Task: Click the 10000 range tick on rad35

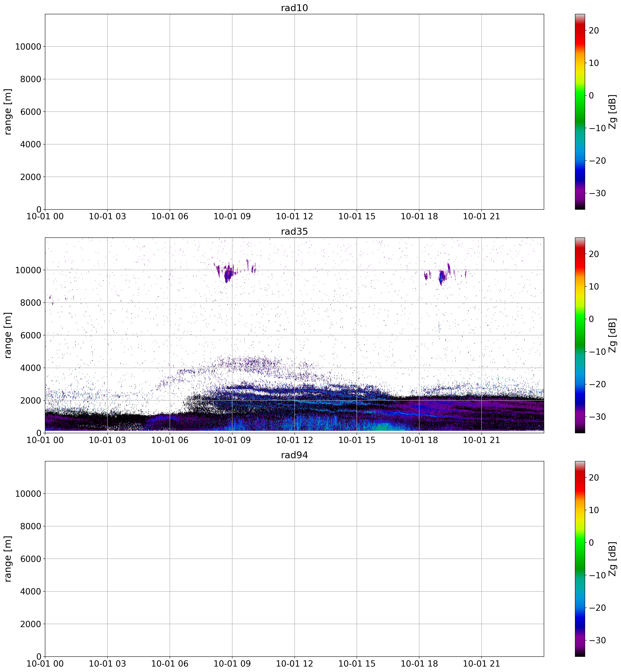Action: click(x=28, y=270)
